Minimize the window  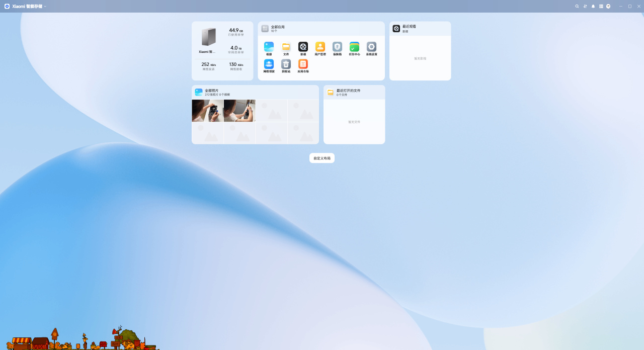pos(621,6)
